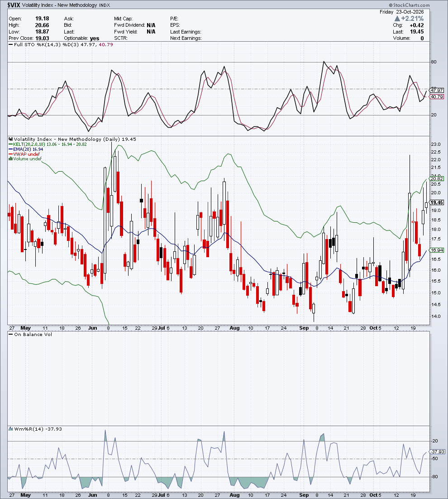Click the +2.21% percent change value
This screenshot has height=499, width=448.
(x=412, y=19)
